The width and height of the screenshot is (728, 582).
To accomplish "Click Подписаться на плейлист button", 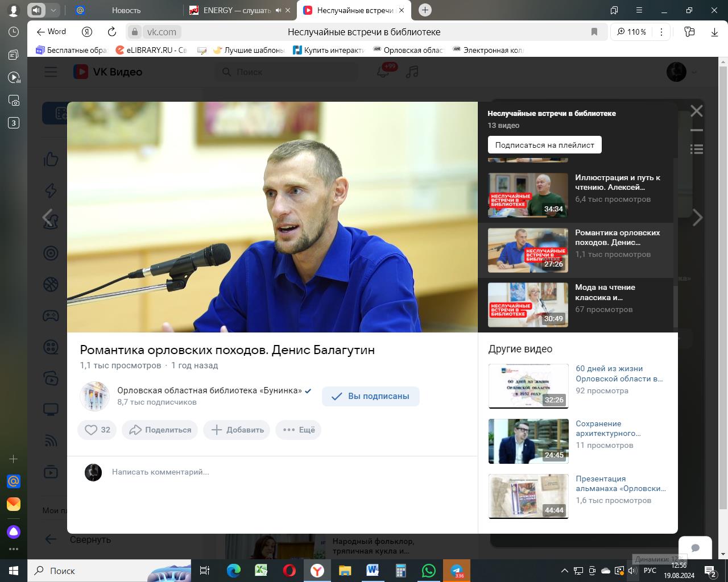I will point(544,145).
